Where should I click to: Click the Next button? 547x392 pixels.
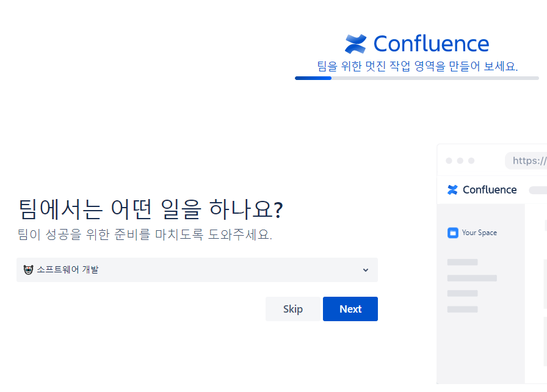coord(350,309)
